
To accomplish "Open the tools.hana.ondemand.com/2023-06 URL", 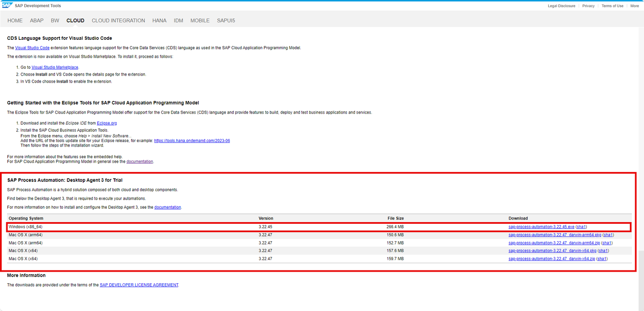I will tap(192, 140).
